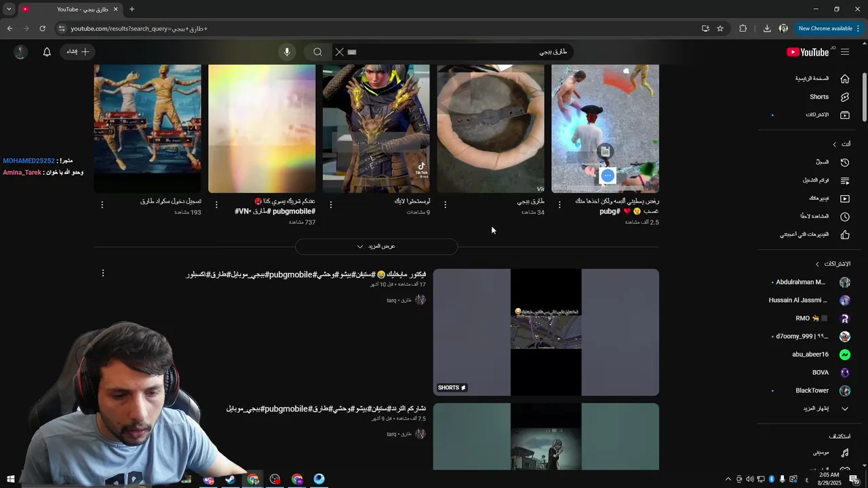Image resolution: width=868 pixels, height=488 pixels.
Task: Open options menu for 34 views short
Action: 445,205
